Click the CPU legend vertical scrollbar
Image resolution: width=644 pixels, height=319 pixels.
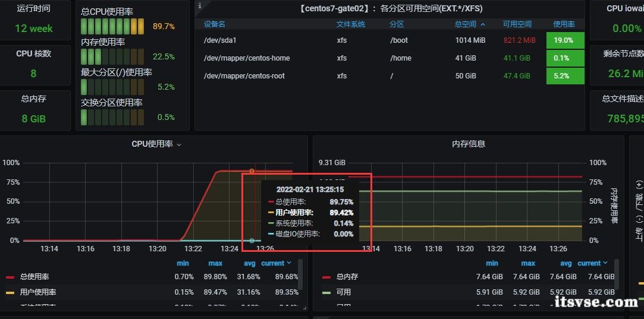tap(301, 274)
